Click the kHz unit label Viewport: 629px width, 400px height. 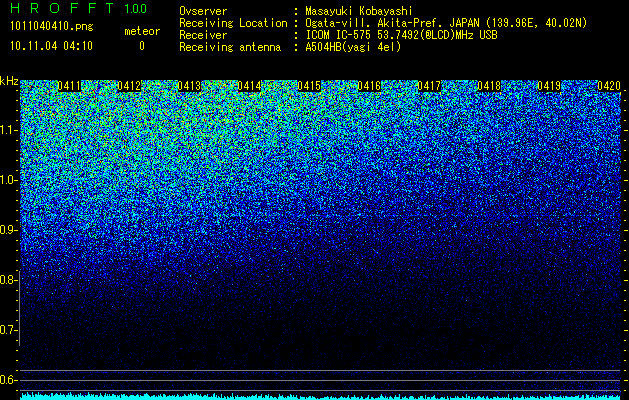tap(9, 81)
